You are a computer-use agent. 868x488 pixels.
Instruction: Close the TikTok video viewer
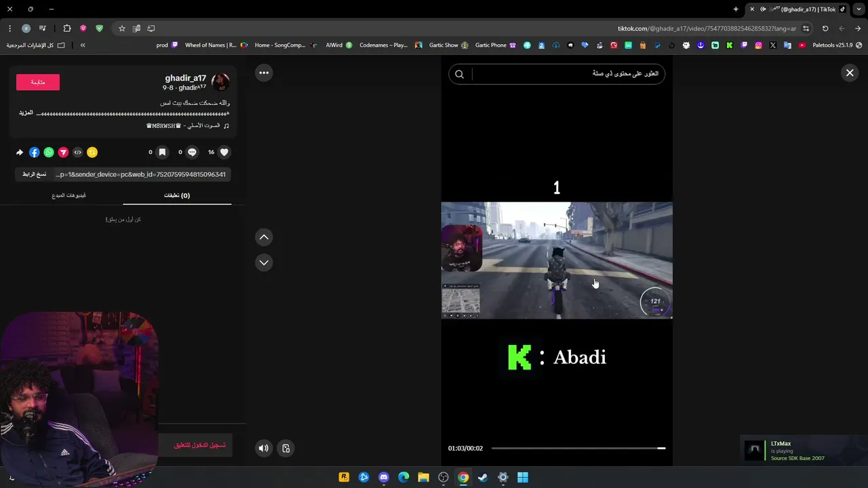[x=850, y=73]
